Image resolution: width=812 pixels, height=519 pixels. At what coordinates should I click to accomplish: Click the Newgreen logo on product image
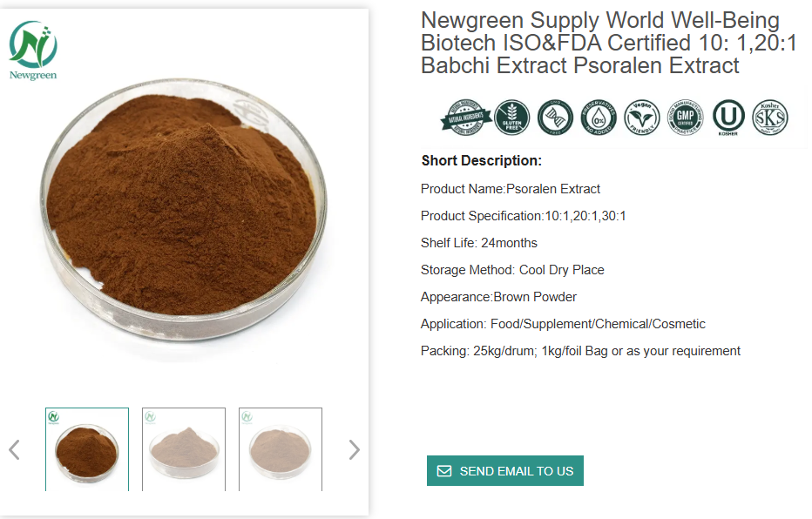33,51
